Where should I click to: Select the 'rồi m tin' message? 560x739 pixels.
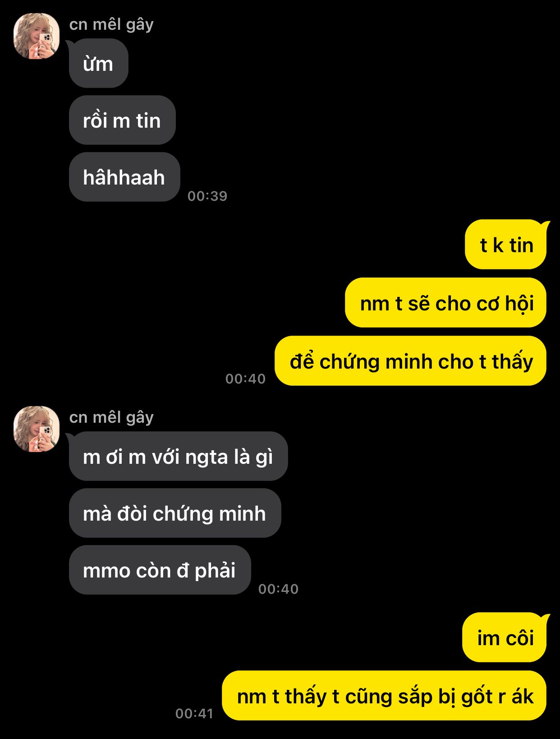point(122,120)
